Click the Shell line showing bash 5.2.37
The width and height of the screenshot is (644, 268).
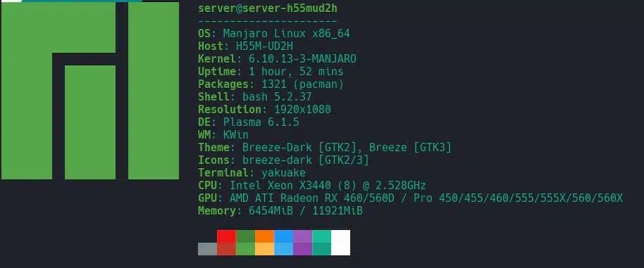[254, 97]
